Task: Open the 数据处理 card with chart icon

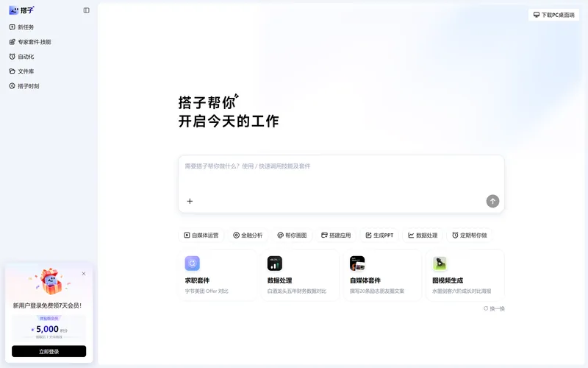Action: pyautogui.click(x=300, y=275)
